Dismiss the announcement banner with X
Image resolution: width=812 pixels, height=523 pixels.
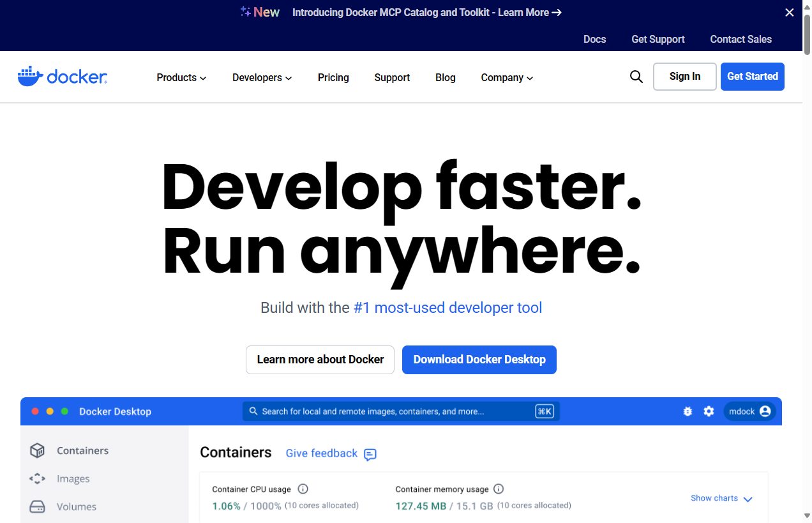point(789,13)
